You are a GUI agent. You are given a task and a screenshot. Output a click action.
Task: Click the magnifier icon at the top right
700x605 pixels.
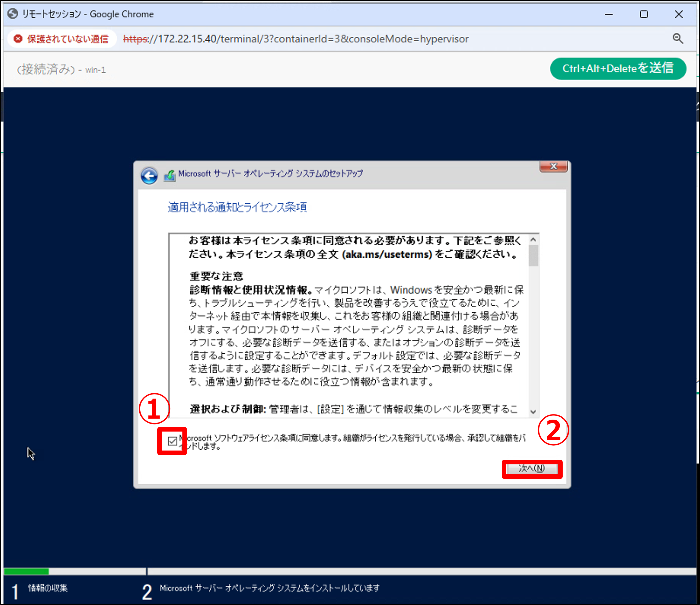point(678,39)
